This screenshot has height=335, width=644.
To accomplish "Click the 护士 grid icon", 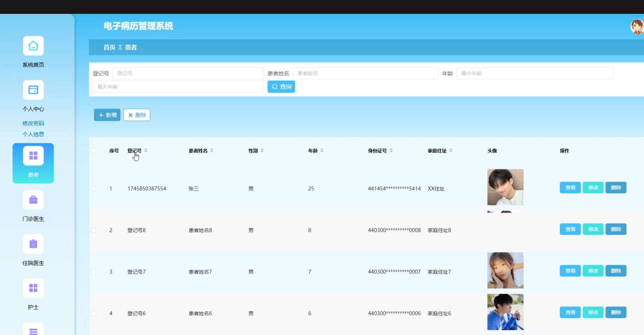I will pos(33,288).
